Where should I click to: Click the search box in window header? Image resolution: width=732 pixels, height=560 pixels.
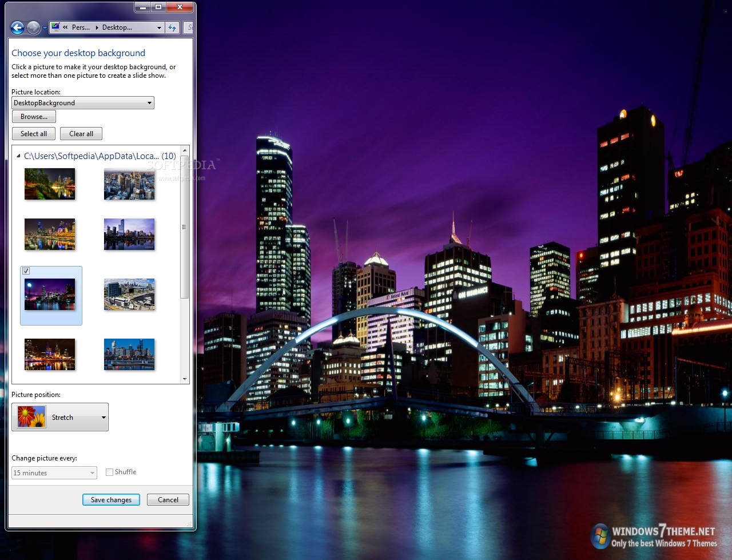(189, 27)
